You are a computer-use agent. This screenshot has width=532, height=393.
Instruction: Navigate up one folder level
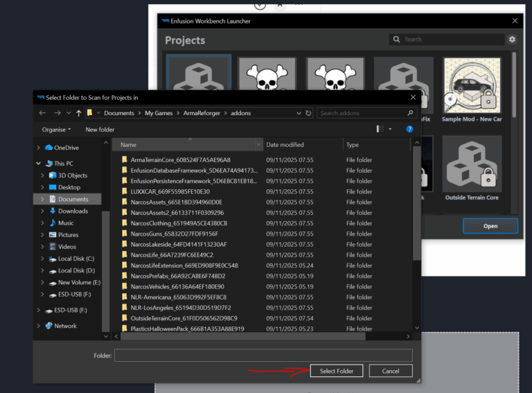click(78, 113)
